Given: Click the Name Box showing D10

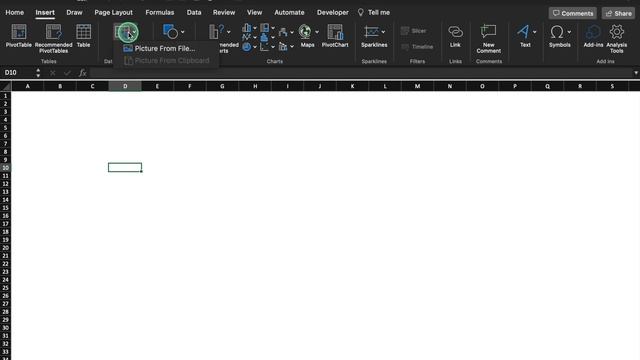Looking at the screenshot, I should point(18,73).
